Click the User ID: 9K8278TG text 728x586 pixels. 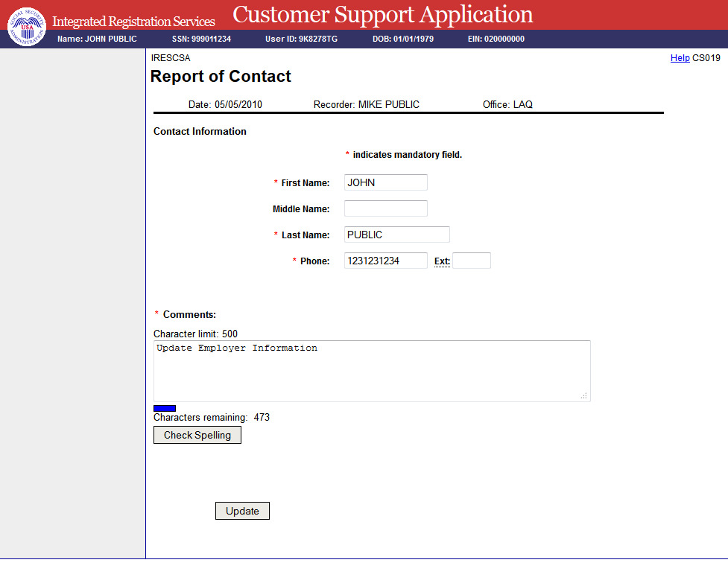[x=301, y=39]
